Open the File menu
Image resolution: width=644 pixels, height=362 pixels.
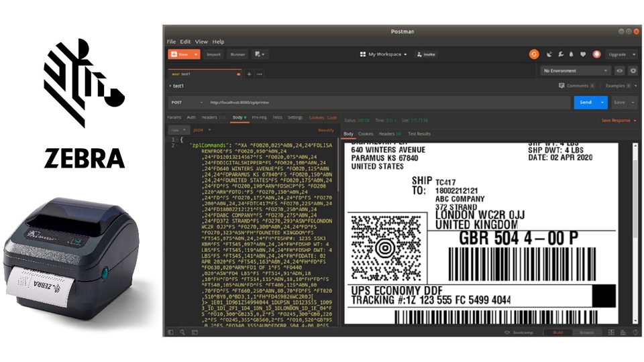tap(171, 42)
